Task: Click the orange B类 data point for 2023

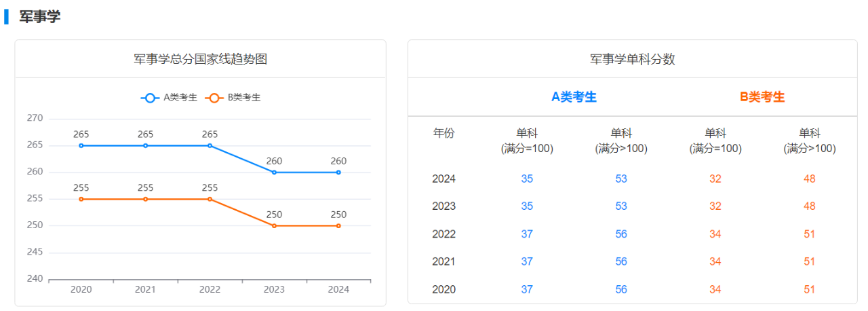Action: coord(274,225)
